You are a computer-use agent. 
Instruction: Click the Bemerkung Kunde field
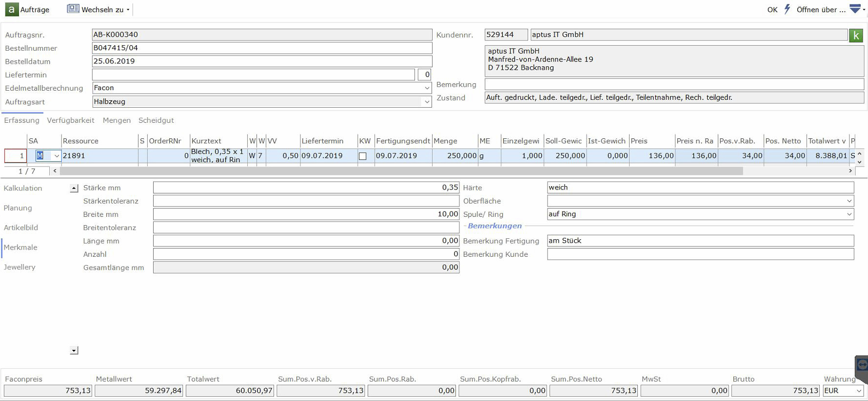coord(700,254)
